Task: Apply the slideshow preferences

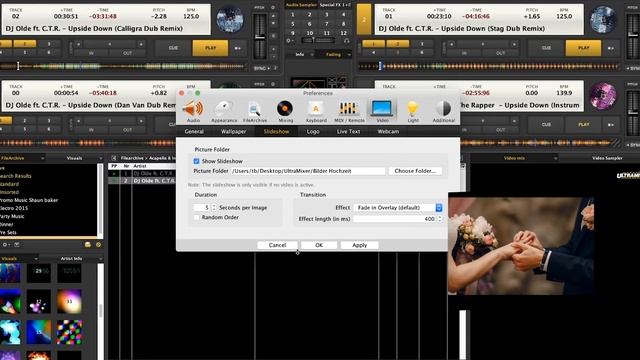Action: pos(360,245)
